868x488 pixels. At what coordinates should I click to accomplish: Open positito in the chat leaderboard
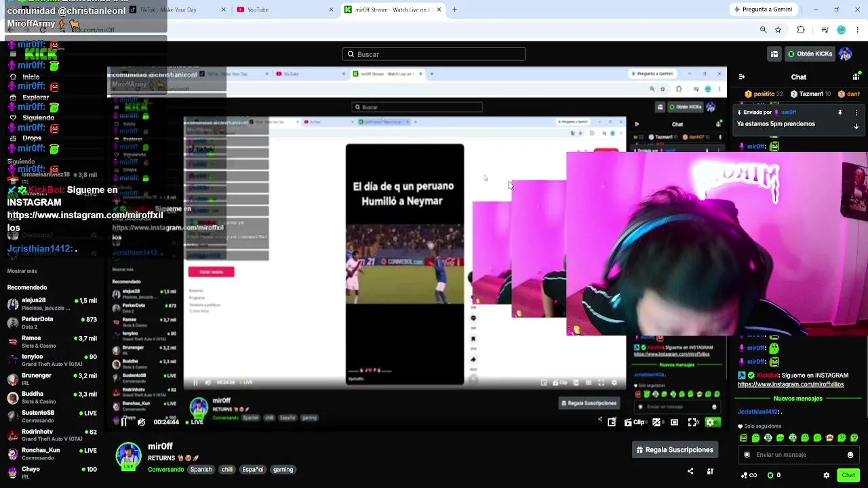point(764,94)
